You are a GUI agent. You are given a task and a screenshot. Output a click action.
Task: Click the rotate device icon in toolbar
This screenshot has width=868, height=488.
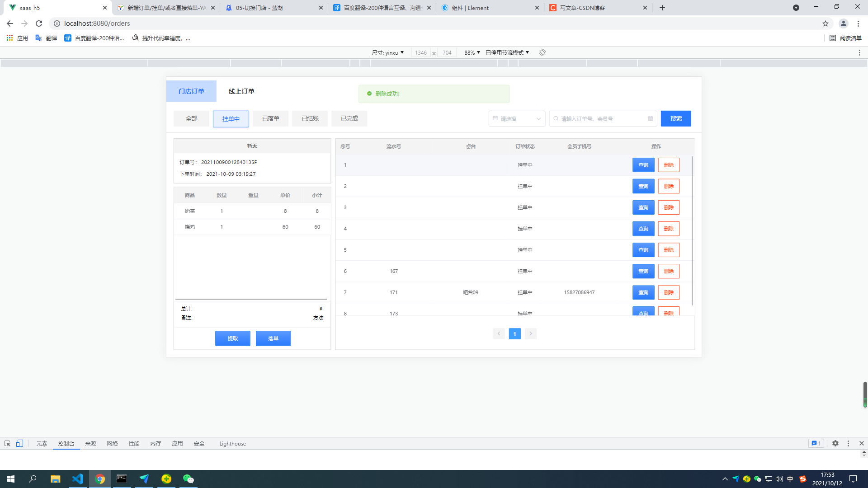(x=542, y=52)
